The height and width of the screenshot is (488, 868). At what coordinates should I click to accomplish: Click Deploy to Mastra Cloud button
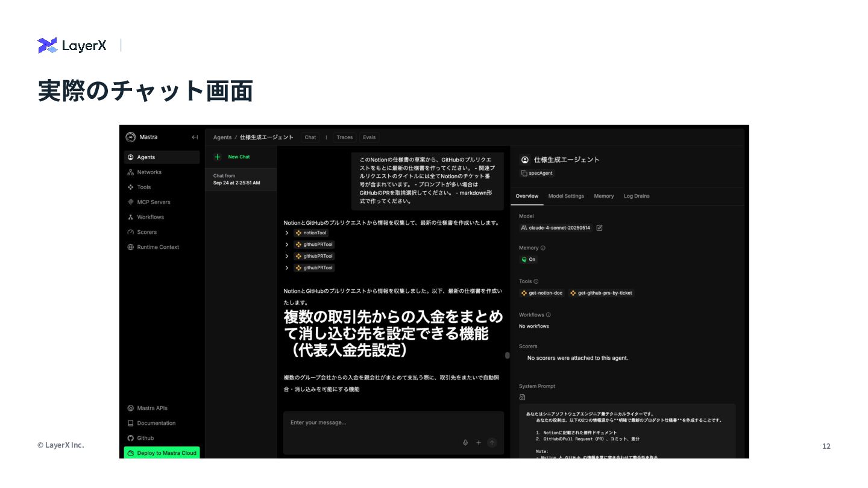point(162,453)
